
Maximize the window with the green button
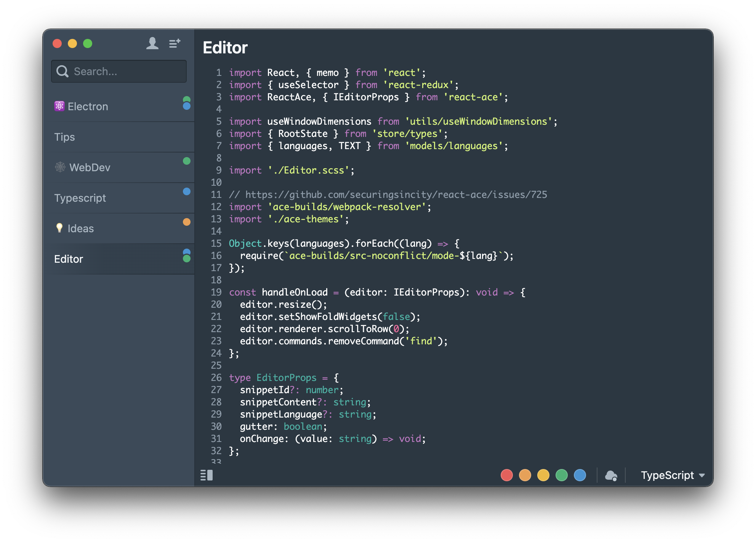[x=88, y=43]
